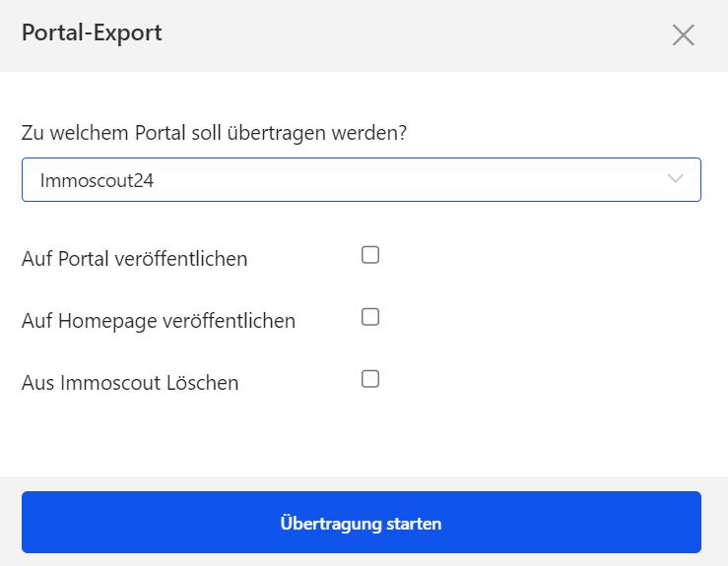Click the question 'Zu welchem Portal soll übertragen werden?'

pos(215,133)
